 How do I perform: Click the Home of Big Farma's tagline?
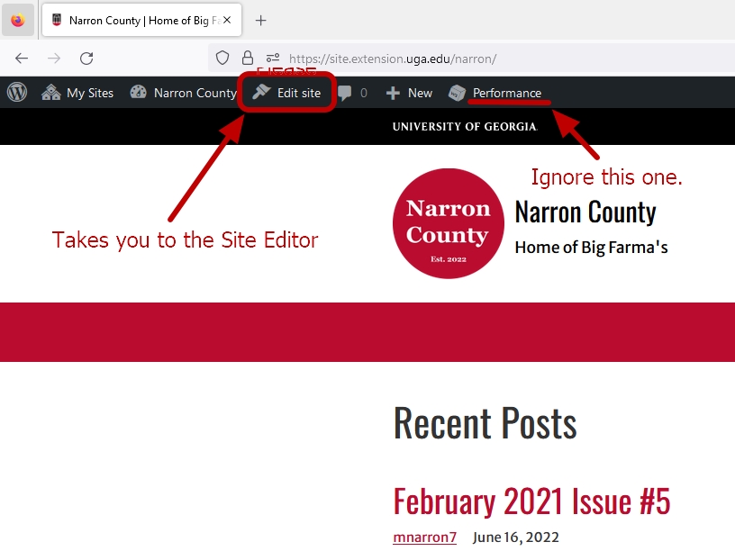tap(591, 248)
